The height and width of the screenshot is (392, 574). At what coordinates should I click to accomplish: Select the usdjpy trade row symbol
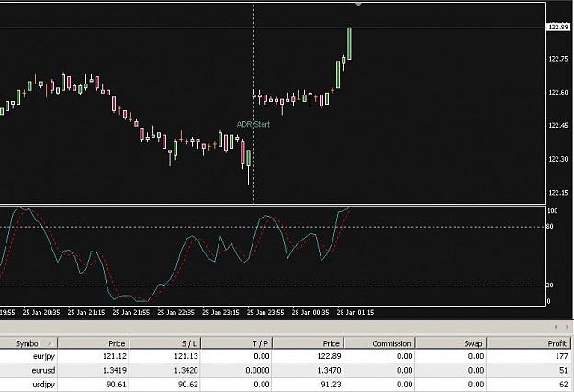43,385
